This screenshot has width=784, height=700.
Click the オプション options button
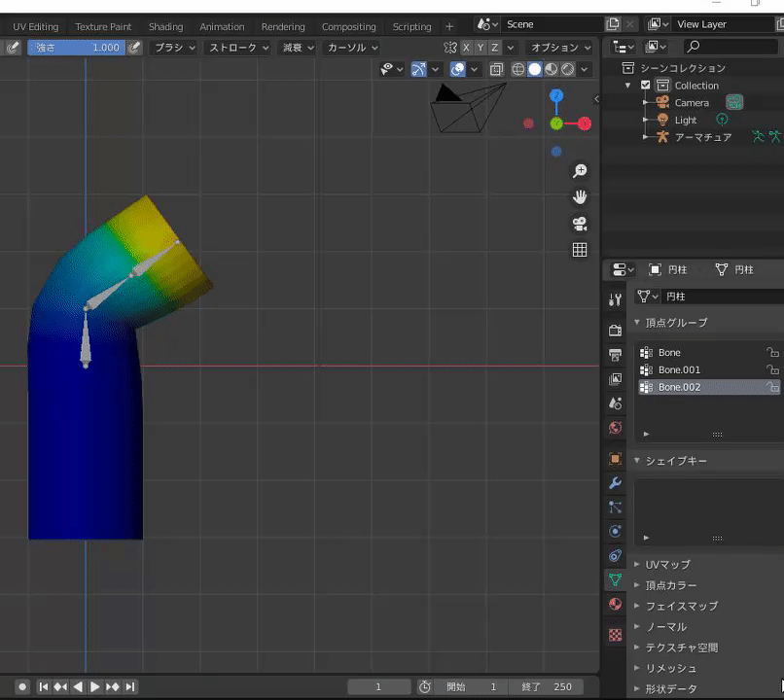(x=560, y=48)
